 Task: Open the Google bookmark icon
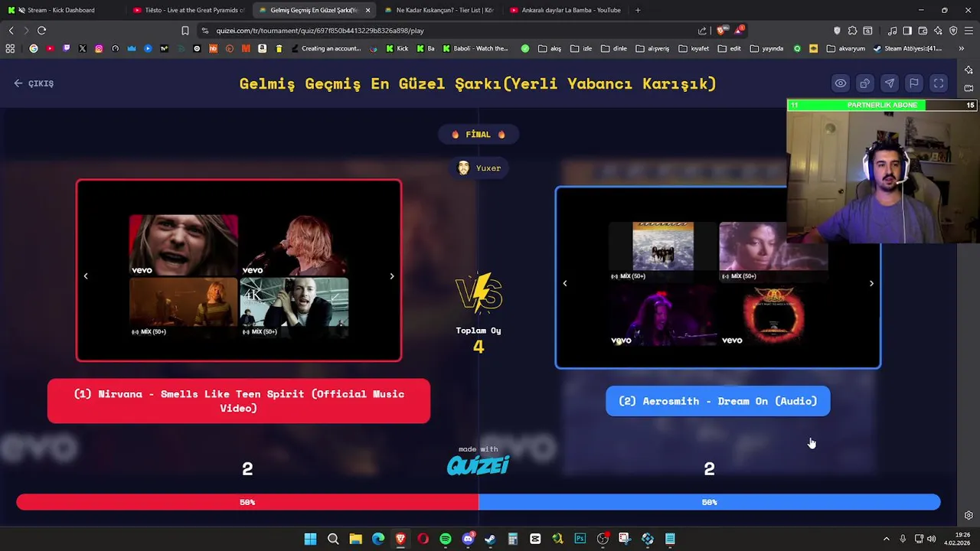tap(33, 48)
